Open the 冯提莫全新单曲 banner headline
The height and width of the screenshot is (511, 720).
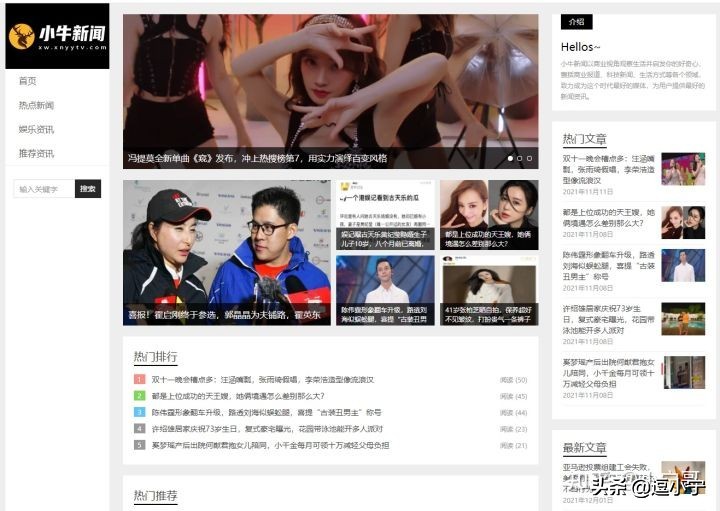257,158
